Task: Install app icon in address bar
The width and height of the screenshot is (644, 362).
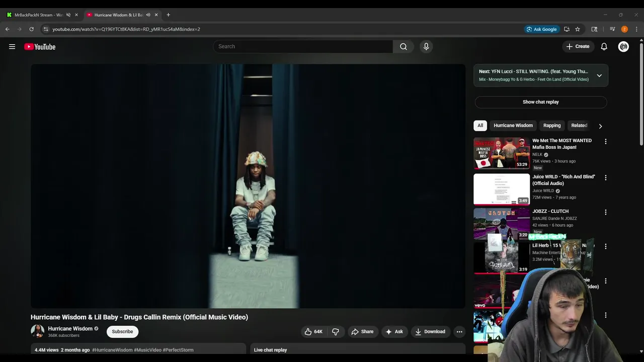Action: [x=567, y=29]
